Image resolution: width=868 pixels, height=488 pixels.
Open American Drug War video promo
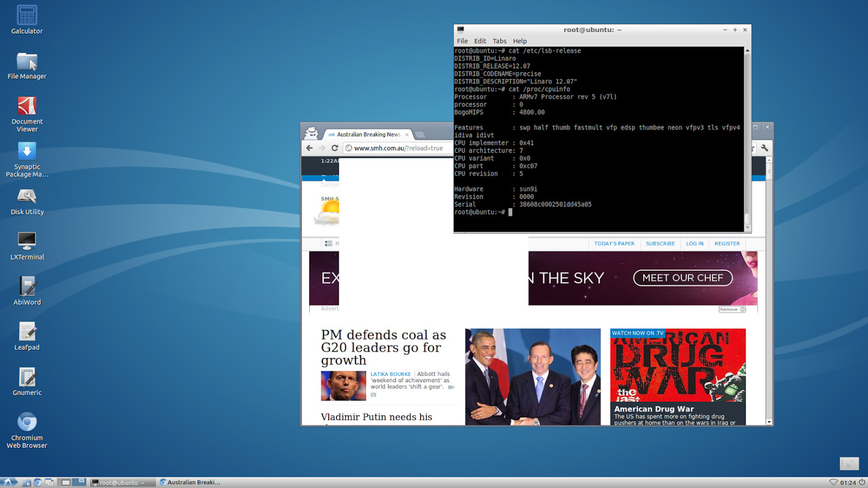(x=678, y=377)
